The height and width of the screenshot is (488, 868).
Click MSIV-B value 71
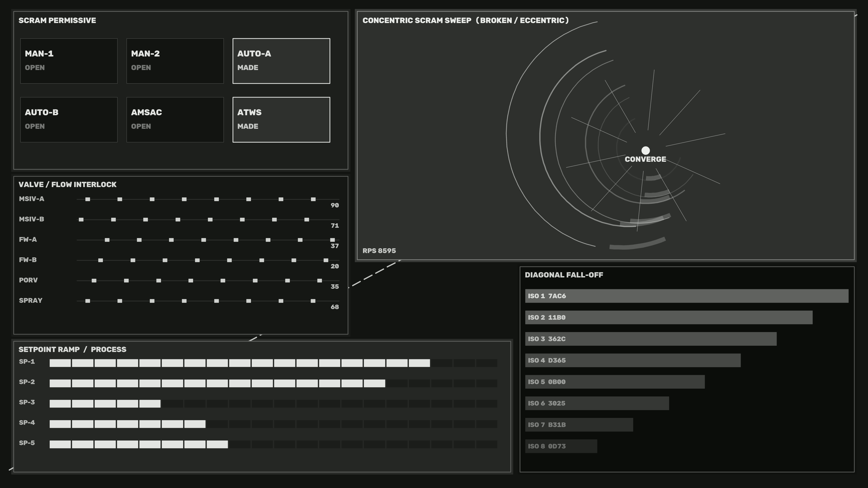click(x=335, y=225)
